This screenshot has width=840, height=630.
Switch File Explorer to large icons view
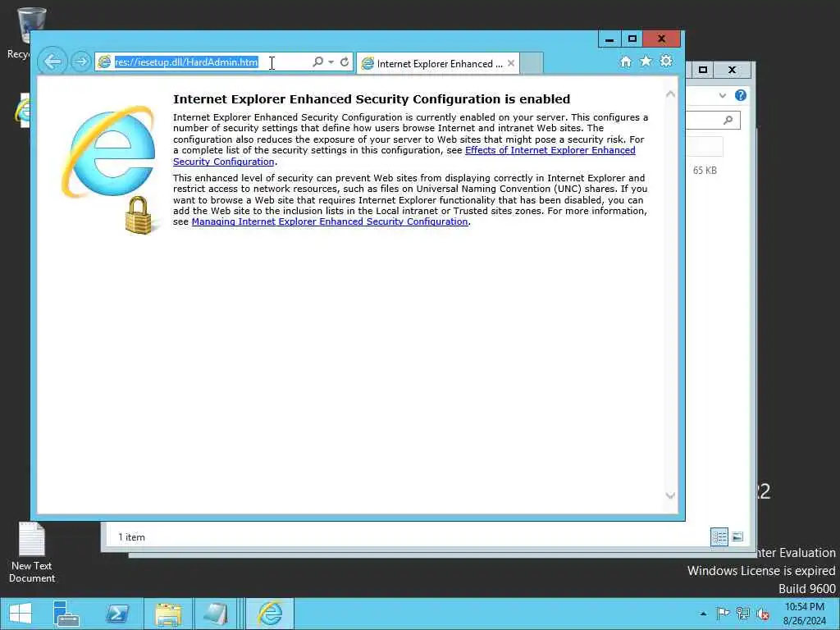(x=737, y=536)
